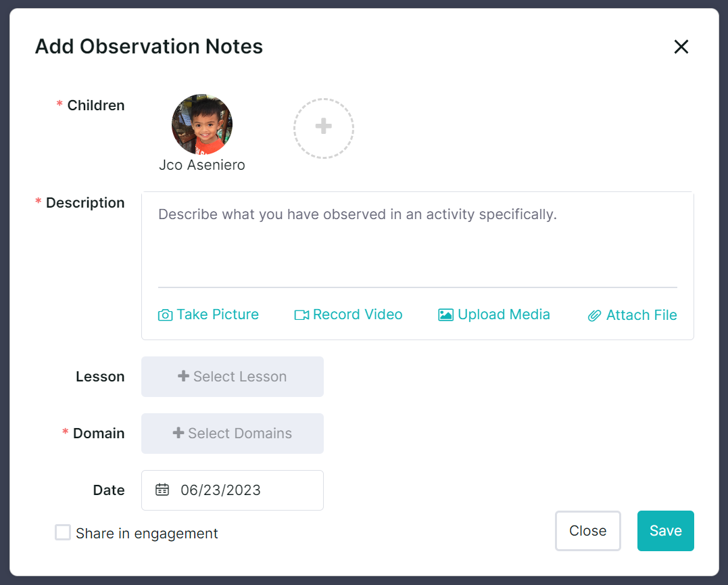
Task: Enable the Share in engagement checkbox
Action: (63, 533)
